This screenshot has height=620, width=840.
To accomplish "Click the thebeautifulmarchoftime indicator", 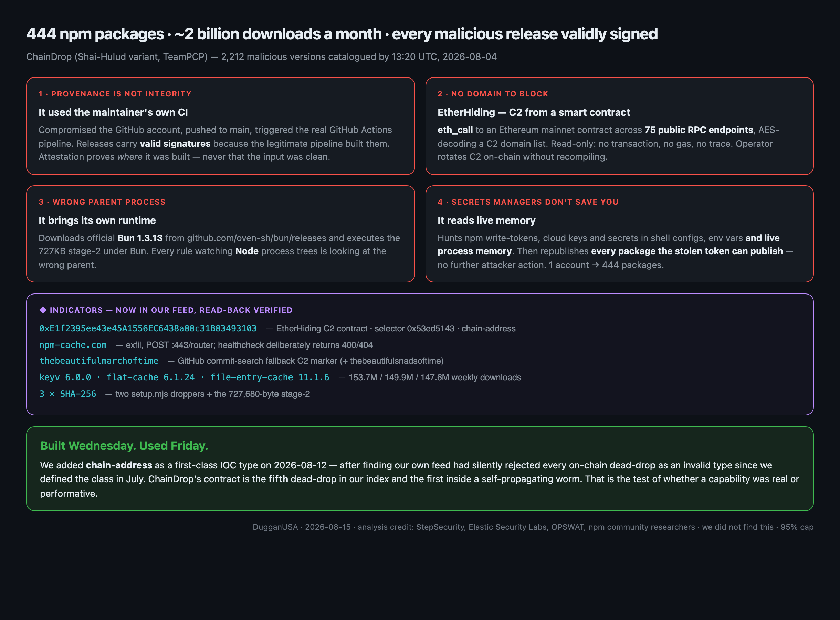I will pyautogui.click(x=98, y=361).
